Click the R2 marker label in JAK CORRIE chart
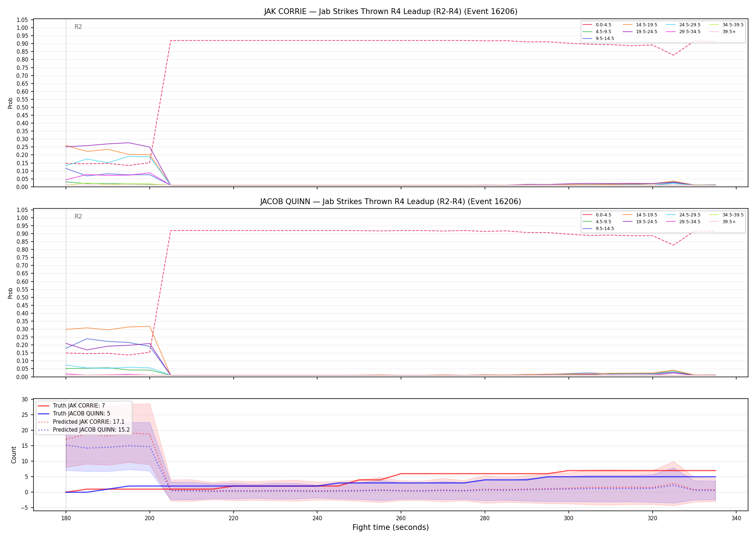756x540 pixels. [x=78, y=27]
